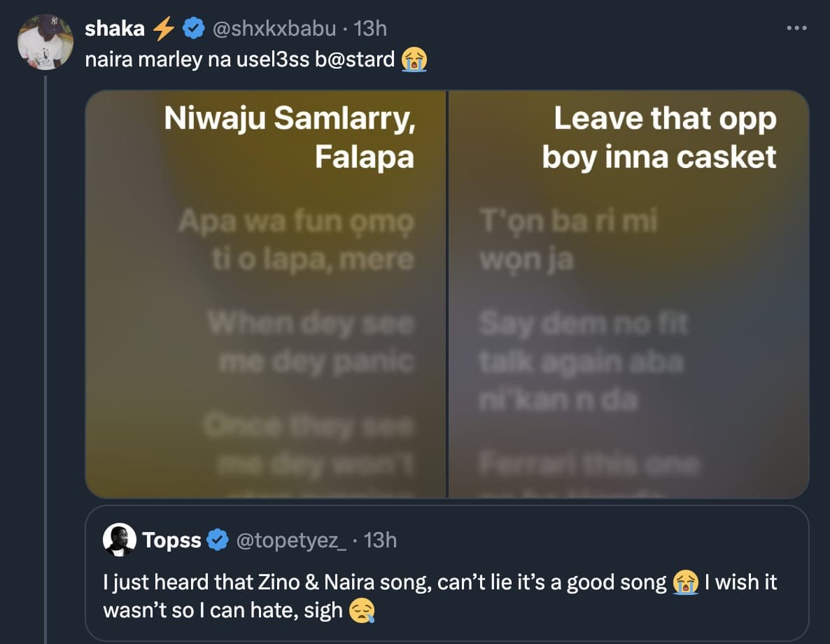Viewport: 830px width, 644px height.
Task: Open the "Niwaju Samlarry, Falapa" lyrics image
Action: (x=266, y=294)
